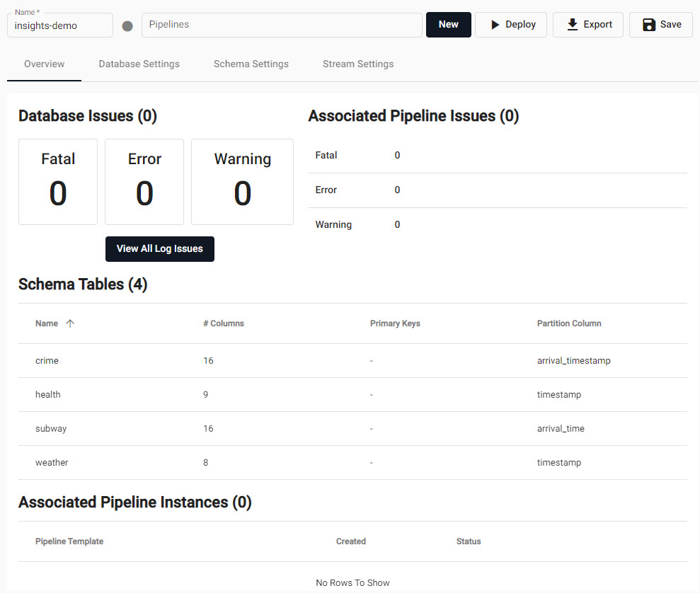Viewport: 700px width, 593px height.
Task: Select the health table row
Action: coord(47,395)
